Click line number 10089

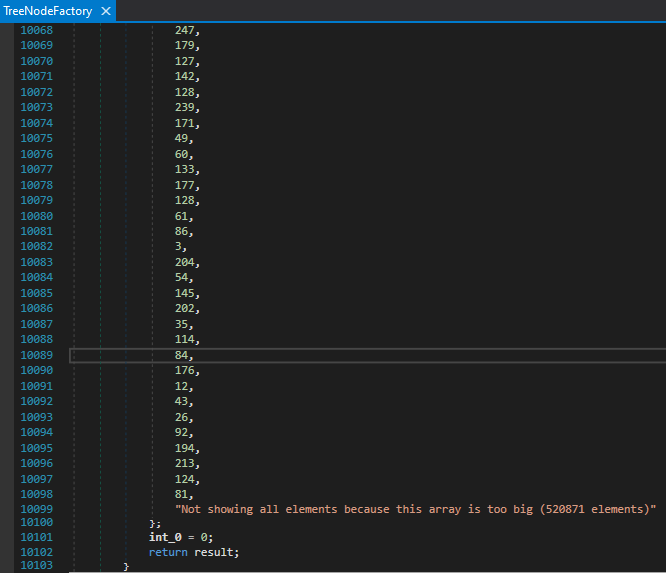pyautogui.click(x=37, y=355)
